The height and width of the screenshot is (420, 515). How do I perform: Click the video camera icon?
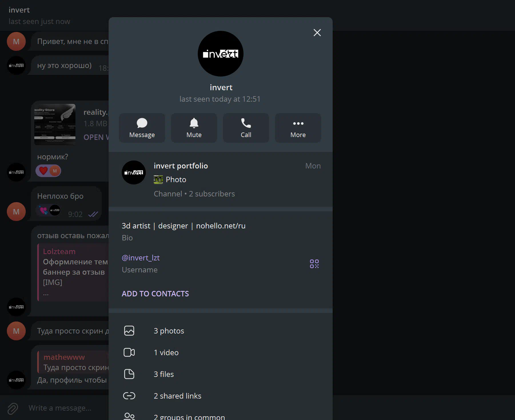coord(129,352)
